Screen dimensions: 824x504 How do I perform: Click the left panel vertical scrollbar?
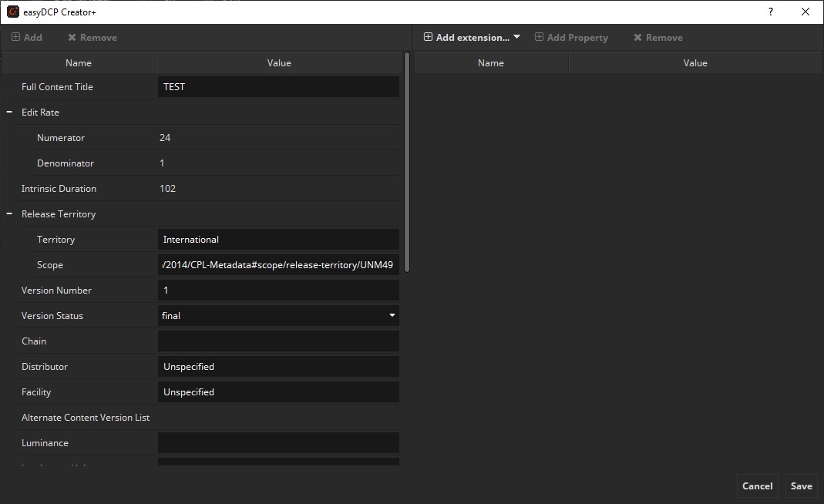coord(407,162)
